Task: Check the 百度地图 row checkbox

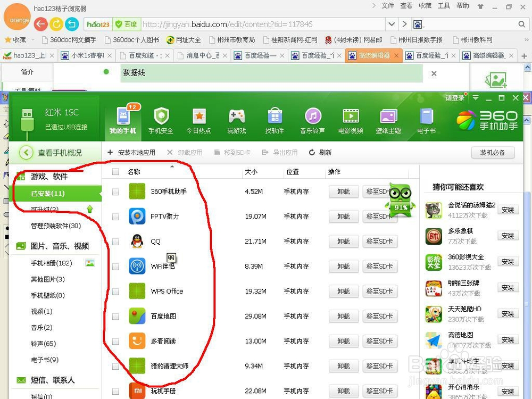Action: click(x=115, y=316)
